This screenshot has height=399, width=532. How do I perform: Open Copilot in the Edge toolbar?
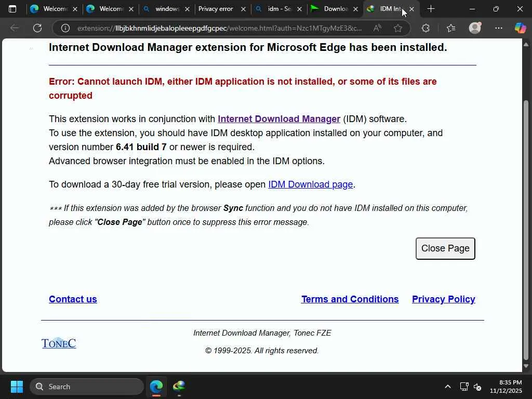[x=520, y=28]
